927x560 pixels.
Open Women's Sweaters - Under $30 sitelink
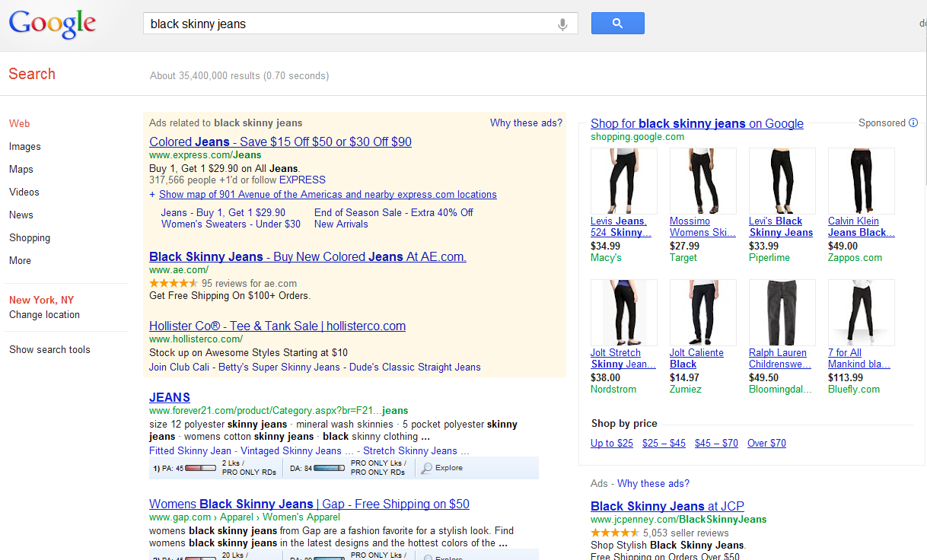[x=231, y=224]
